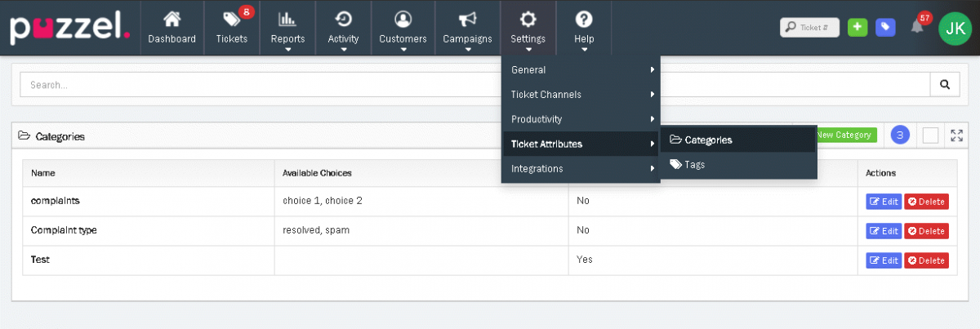
Task: Expand the Ticket Channels submenu
Action: [580, 95]
